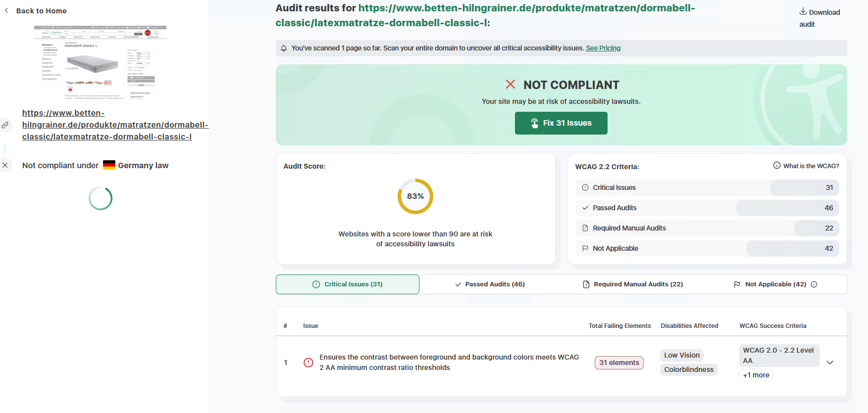Open the See Pricing link
Image resolution: width=868 pixels, height=413 pixels.
pyautogui.click(x=603, y=48)
